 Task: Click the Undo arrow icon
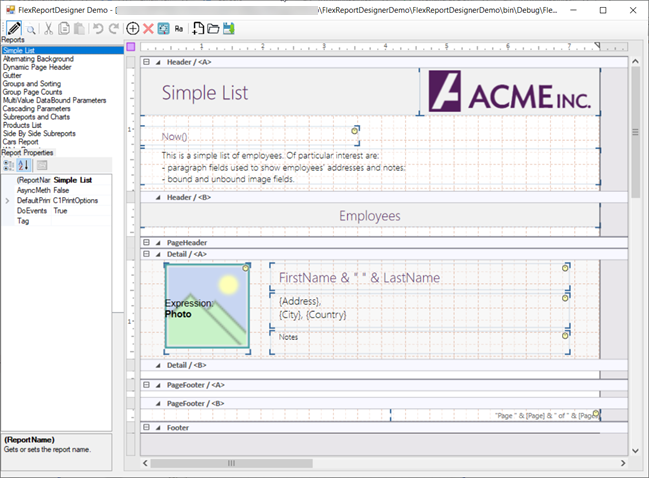click(x=97, y=28)
